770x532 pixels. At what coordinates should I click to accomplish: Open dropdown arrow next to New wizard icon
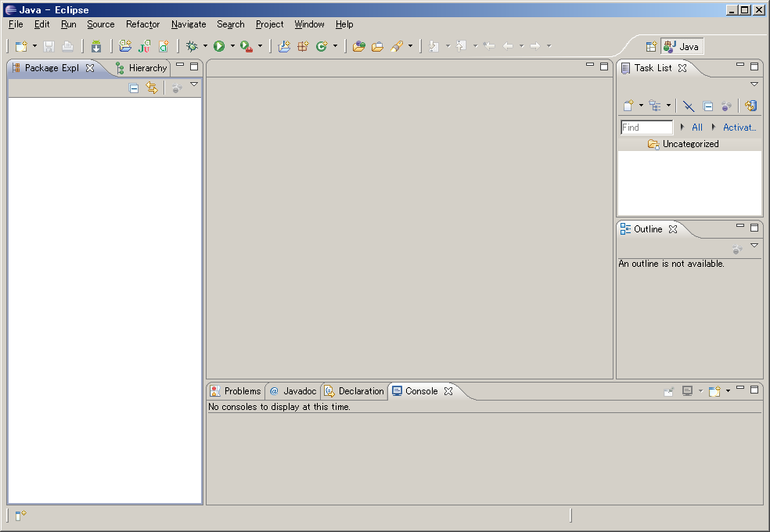point(34,46)
